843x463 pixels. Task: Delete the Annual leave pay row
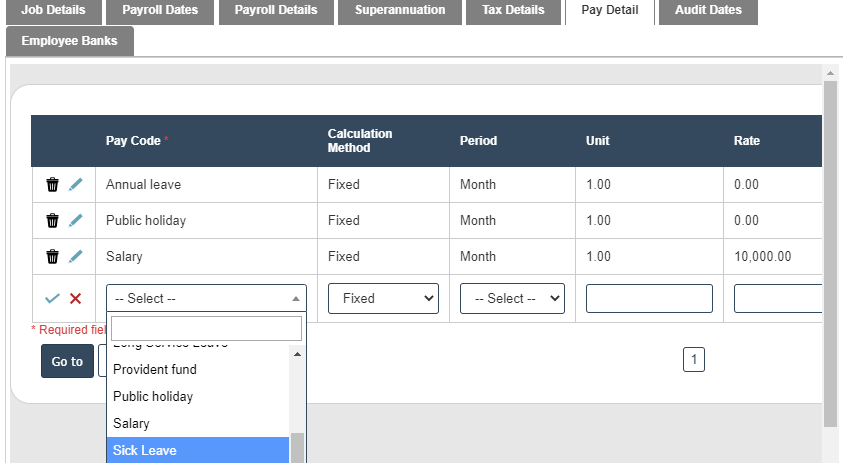pos(52,185)
